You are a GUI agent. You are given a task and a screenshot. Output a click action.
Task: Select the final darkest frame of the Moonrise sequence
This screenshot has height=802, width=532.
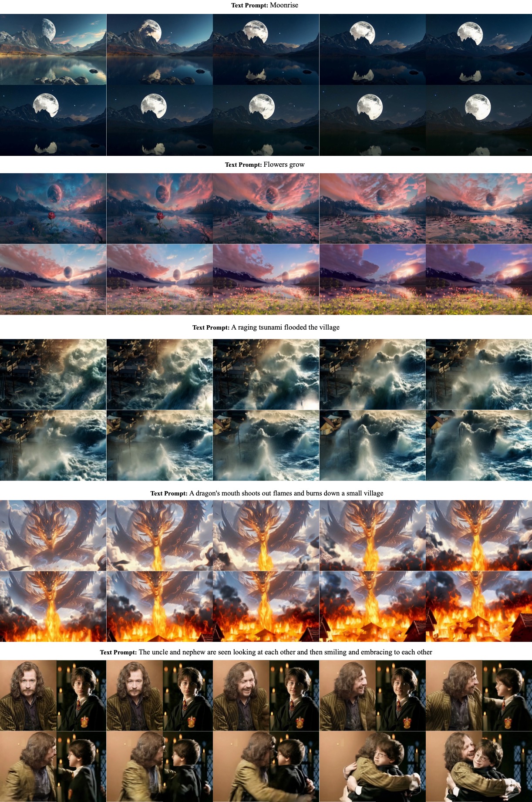pyautogui.click(x=479, y=121)
